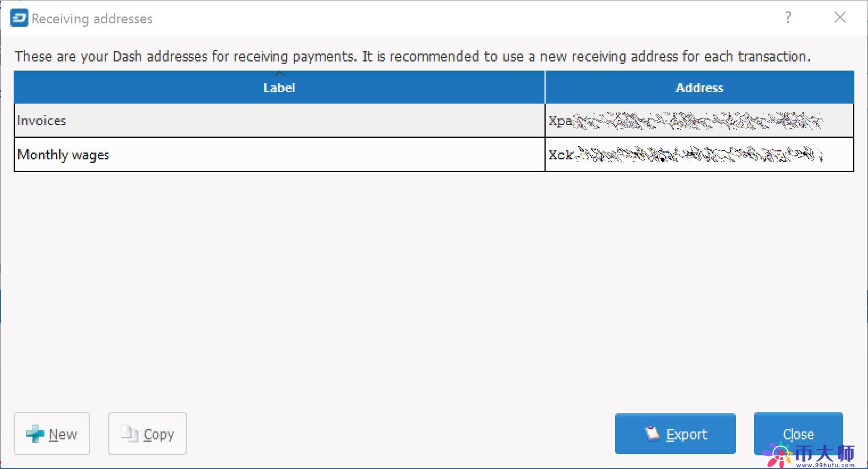This screenshot has width=868, height=469.
Task: Sort by the Label column header
Action: pyautogui.click(x=279, y=88)
